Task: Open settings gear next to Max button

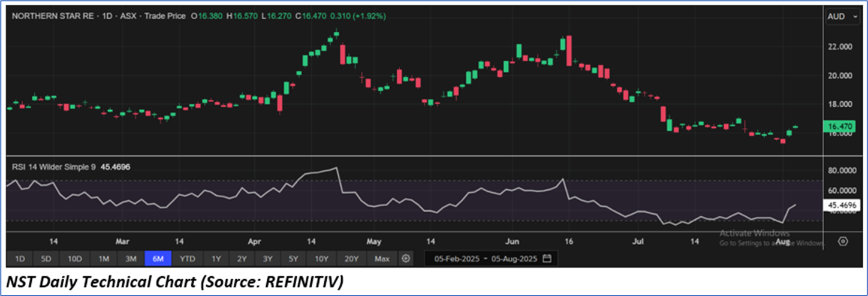Action: pyautogui.click(x=406, y=259)
